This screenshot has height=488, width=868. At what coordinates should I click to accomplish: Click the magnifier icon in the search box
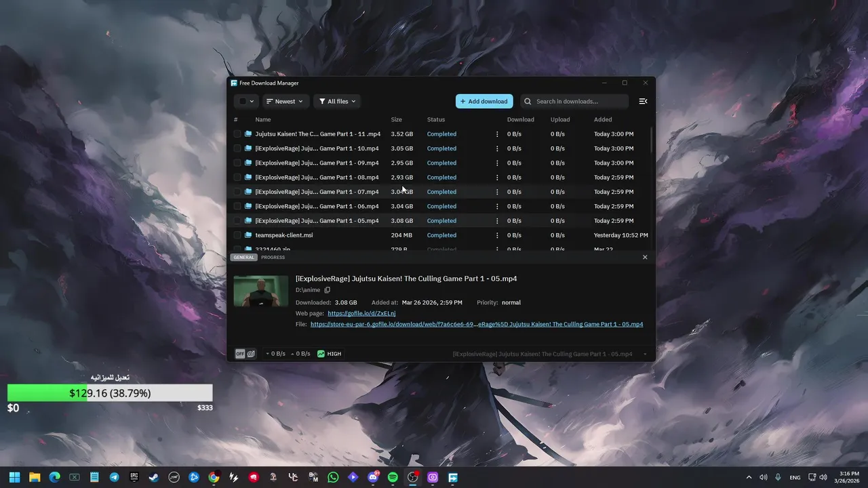(528, 101)
